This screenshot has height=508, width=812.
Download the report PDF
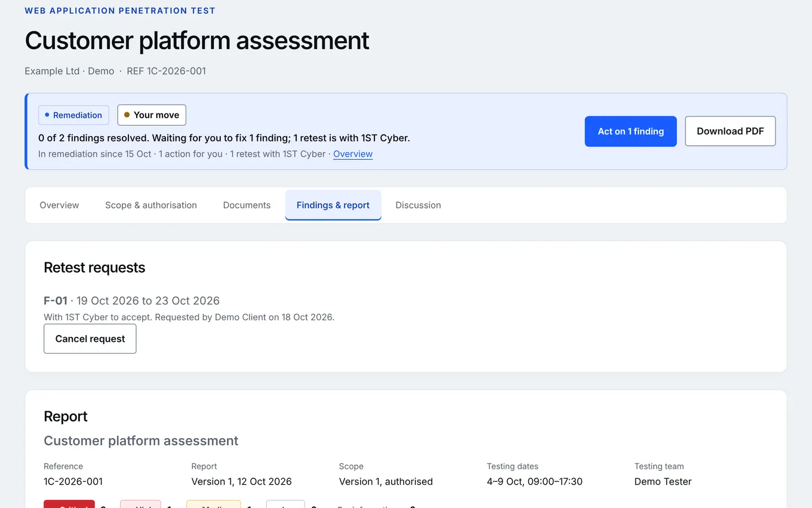click(x=730, y=131)
